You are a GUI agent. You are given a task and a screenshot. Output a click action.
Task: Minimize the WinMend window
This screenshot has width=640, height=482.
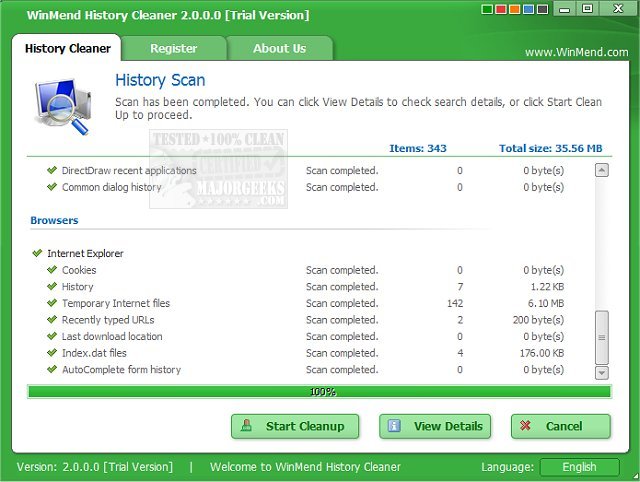564,9
